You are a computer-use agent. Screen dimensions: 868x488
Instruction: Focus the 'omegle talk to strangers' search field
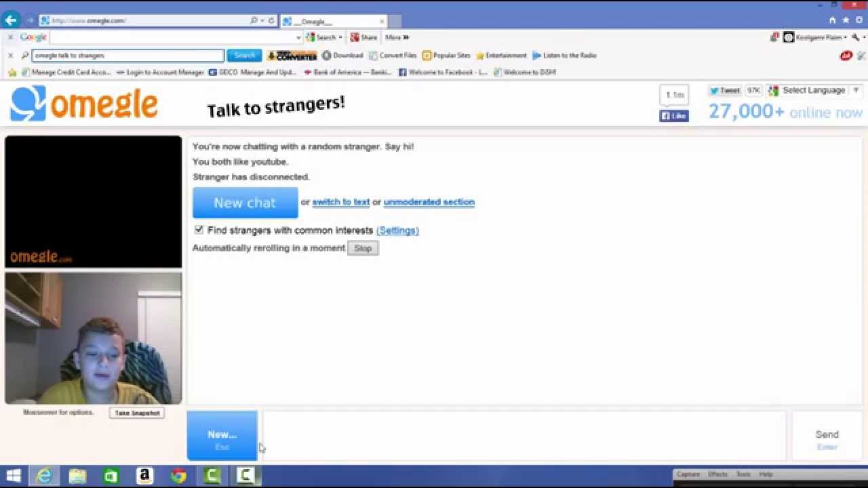coord(127,56)
